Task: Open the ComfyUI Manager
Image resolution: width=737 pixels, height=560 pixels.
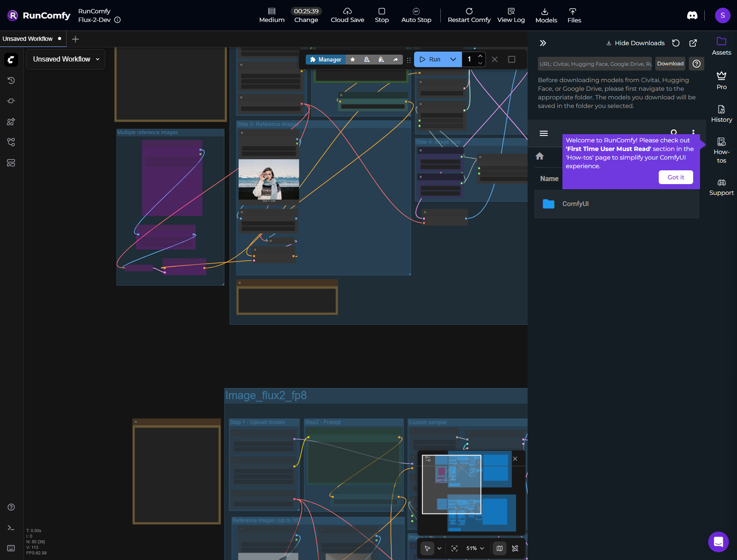Action: pyautogui.click(x=326, y=59)
